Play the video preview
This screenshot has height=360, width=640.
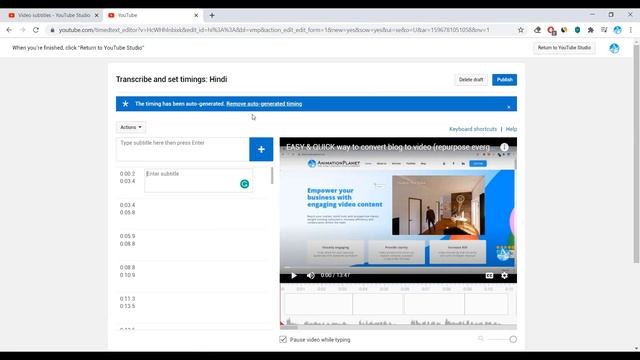293,276
